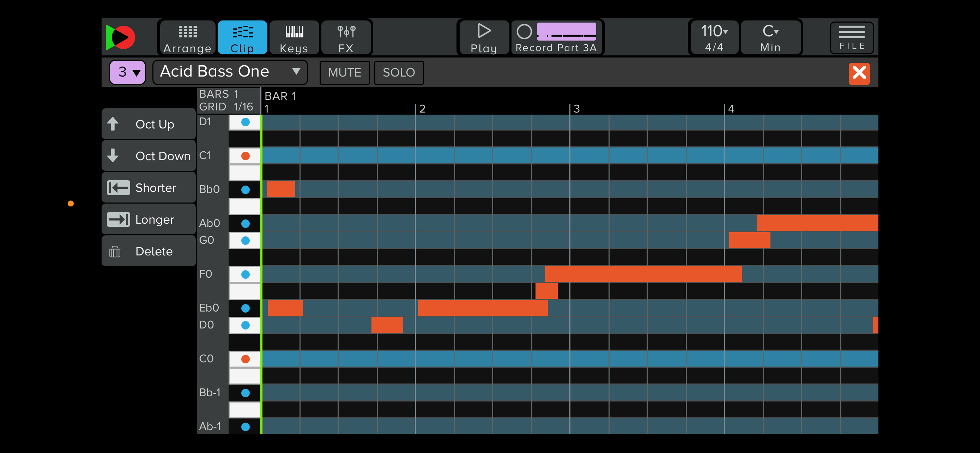Select the Eb0 note at beat 1
Image resolution: width=980 pixels, height=453 pixels.
285,308
